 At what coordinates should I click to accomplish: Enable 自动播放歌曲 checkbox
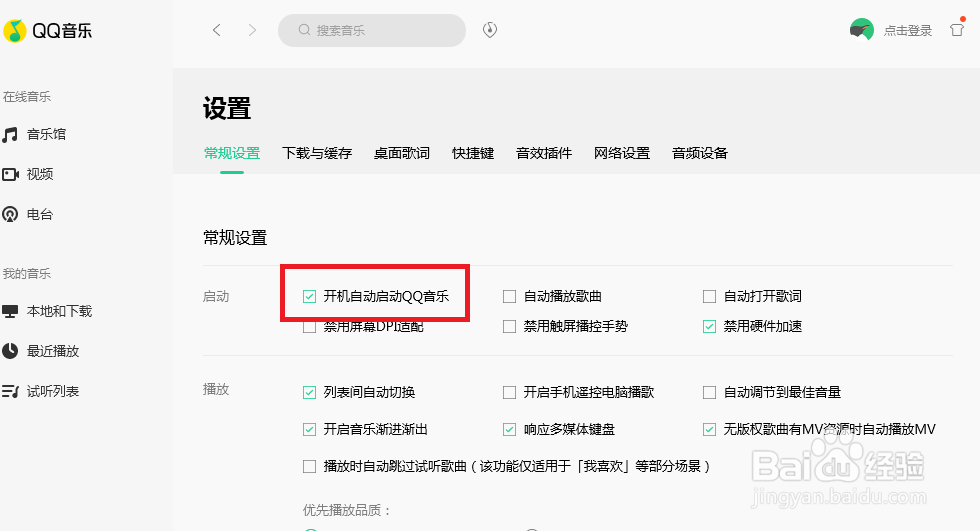(510, 296)
